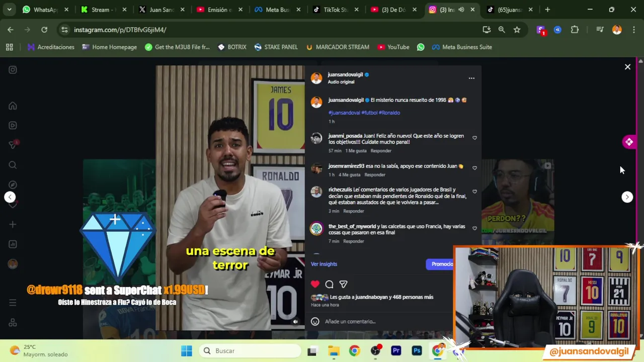This screenshot has width=644, height=362.
Task: Open the profile avatar in the sidebar
Action: [x=13, y=264]
